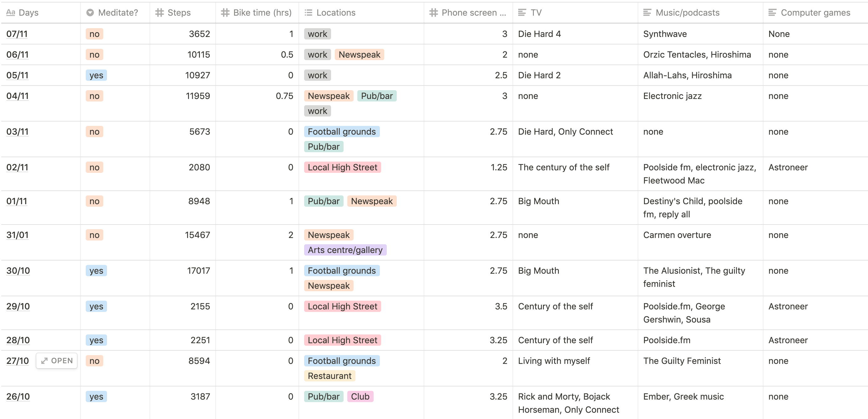Viewport: 868px width, 419px height.
Task: Open the Computer games column header menu
Action: point(815,13)
